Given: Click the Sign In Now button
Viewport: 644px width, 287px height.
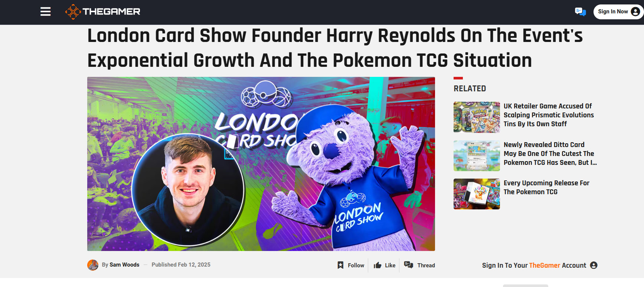Looking at the screenshot, I should (x=618, y=12).
